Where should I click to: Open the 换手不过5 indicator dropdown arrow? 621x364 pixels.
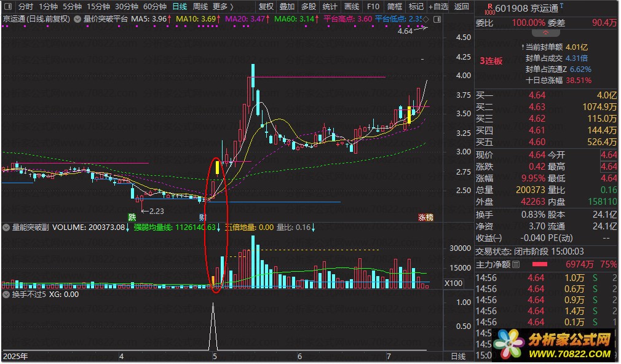[6, 295]
